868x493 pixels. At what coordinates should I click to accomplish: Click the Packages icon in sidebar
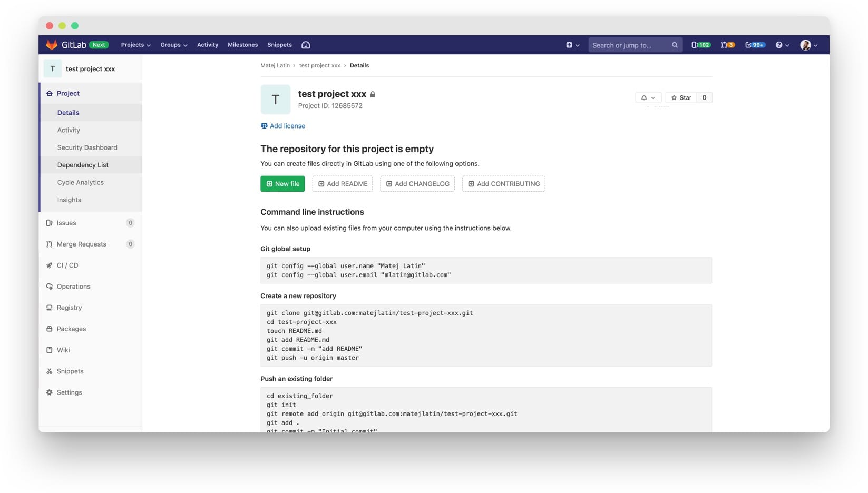49,329
